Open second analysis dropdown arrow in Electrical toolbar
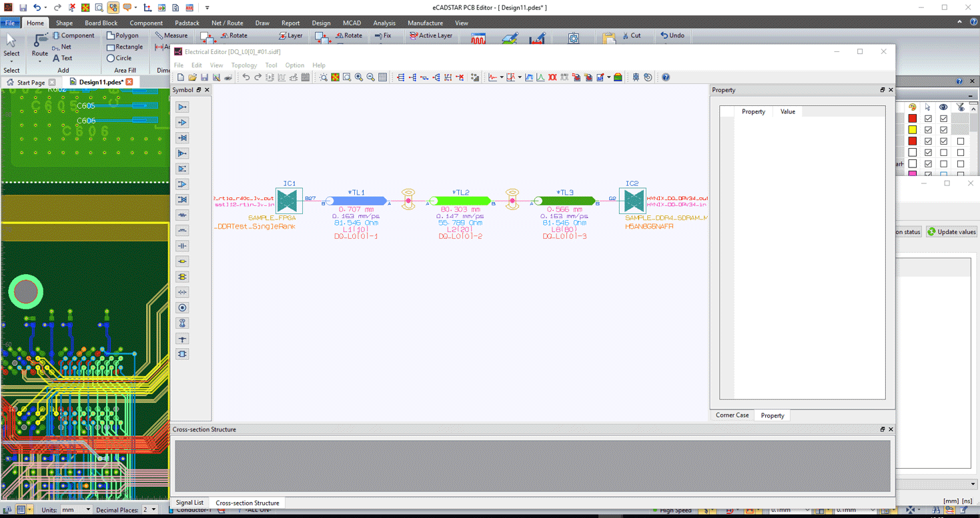 (x=520, y=77)
